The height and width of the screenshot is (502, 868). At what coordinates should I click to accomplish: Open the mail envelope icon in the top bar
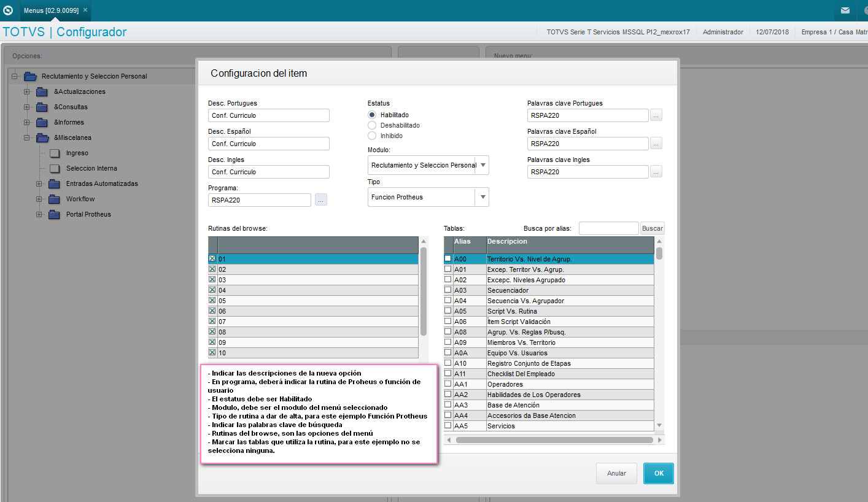click(x=845, y=10)
